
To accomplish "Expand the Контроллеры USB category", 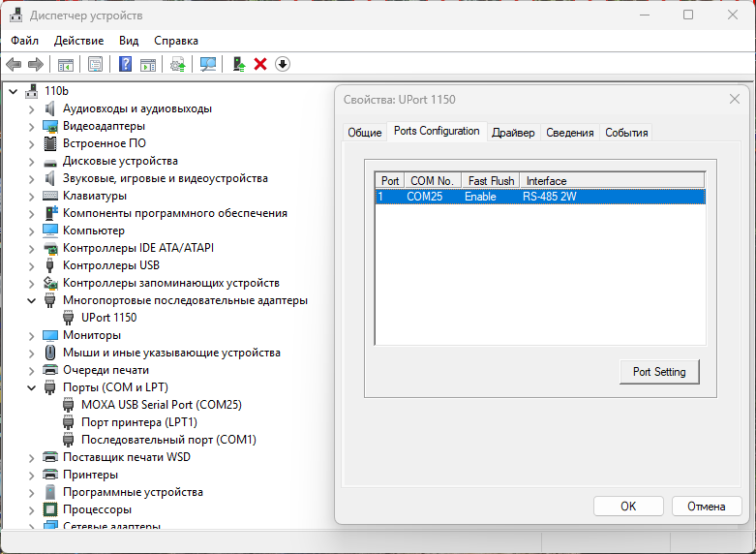I will point(31,266).
